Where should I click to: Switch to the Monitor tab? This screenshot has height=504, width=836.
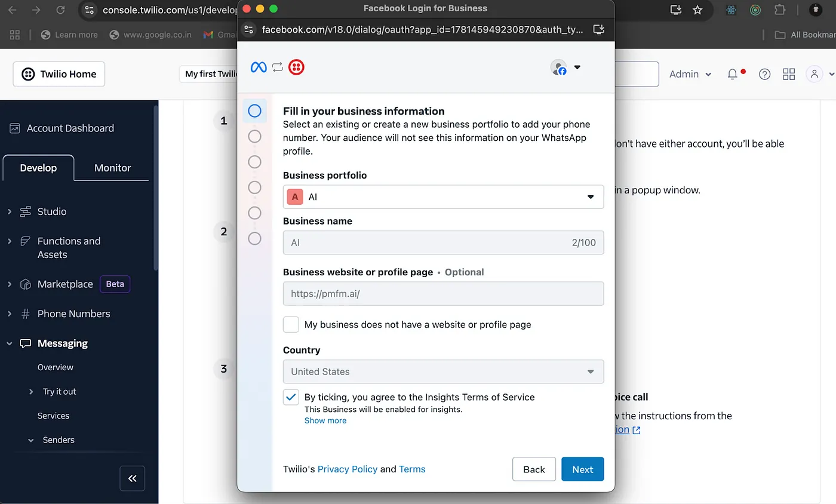click(112, 168)
